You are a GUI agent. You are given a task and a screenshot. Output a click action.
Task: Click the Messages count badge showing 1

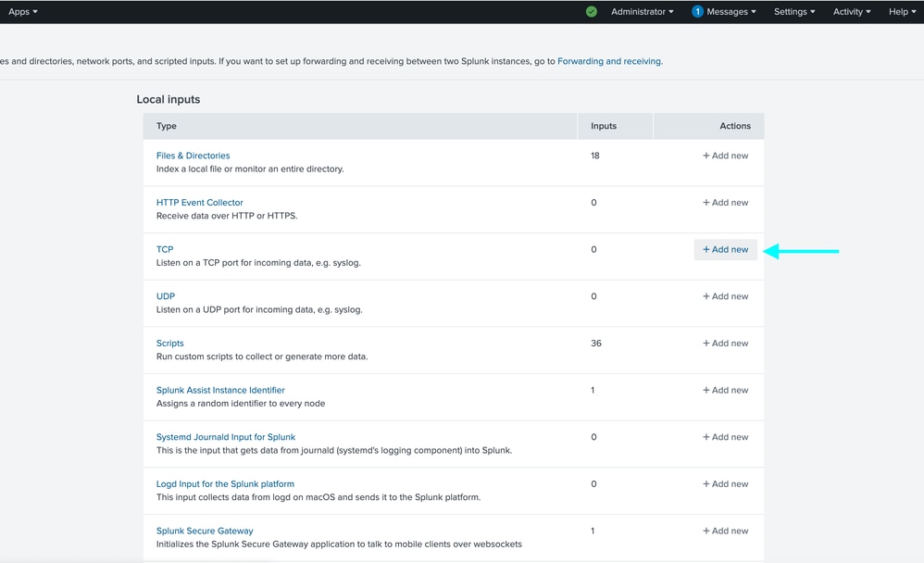(697, 12)
